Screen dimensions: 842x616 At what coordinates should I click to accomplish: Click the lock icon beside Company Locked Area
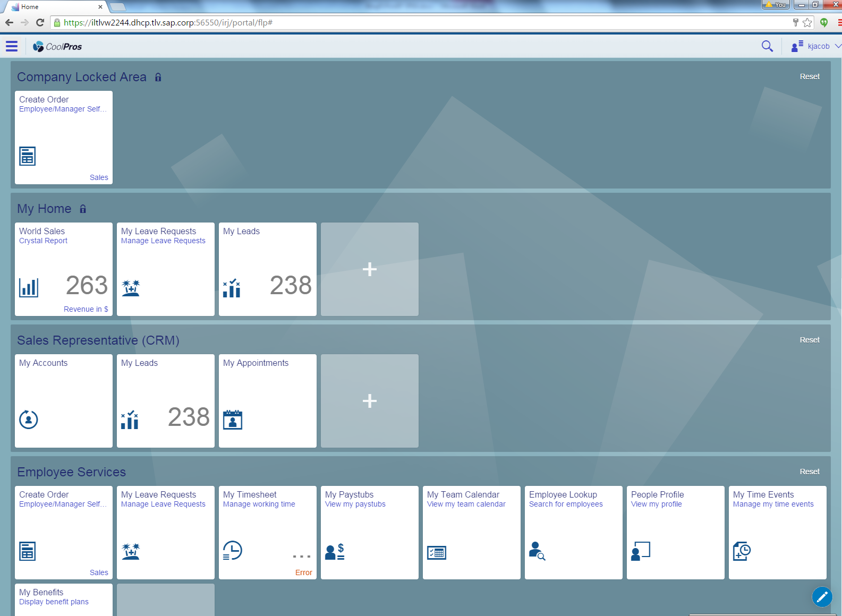[x=158, y=77]
